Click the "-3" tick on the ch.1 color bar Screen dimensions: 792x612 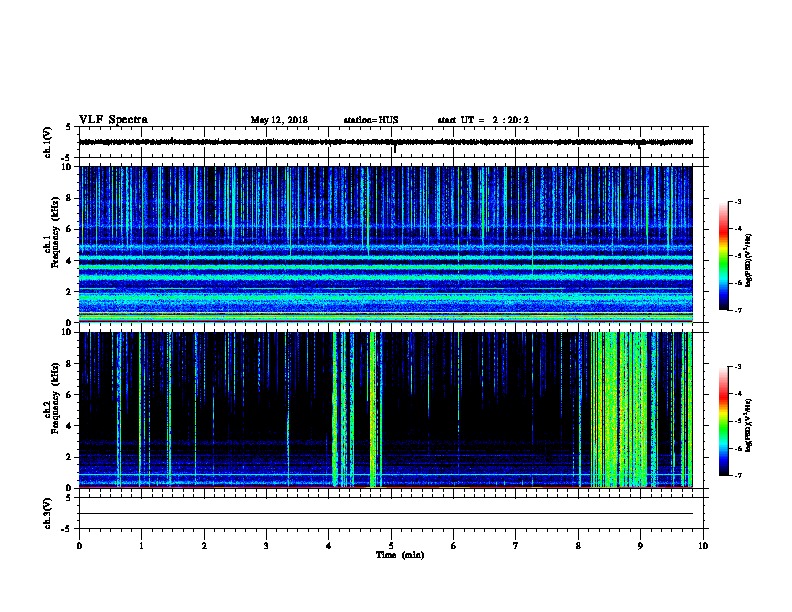coord(737,202)
